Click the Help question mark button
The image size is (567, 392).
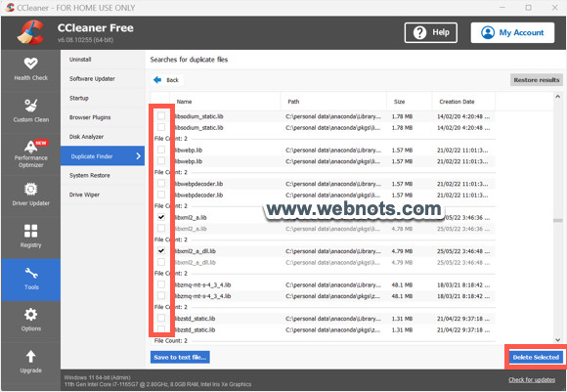[431, 32]
